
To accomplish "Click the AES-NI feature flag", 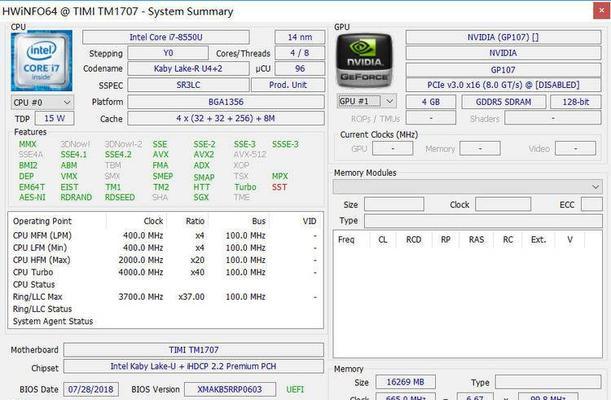I will point(32,197).
